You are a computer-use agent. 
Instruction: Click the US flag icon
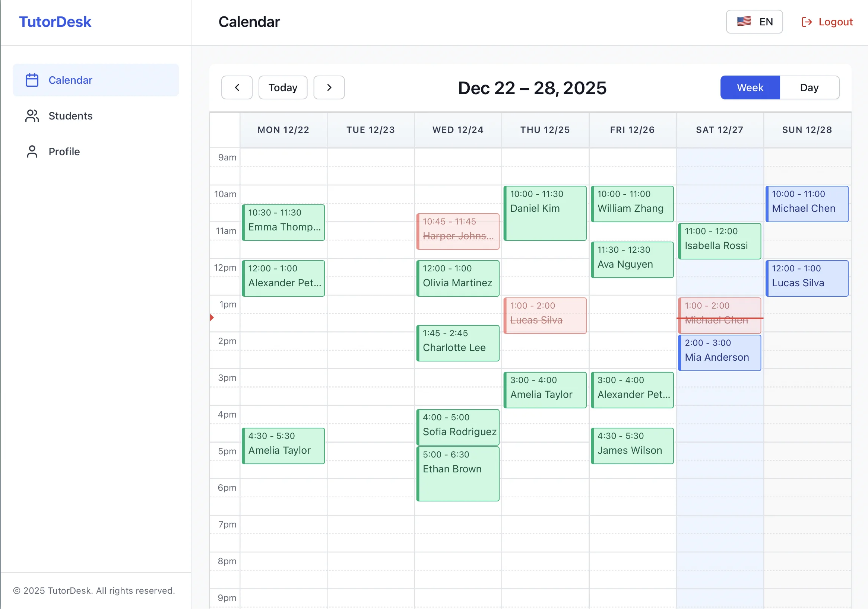pyautogui.click(x=744, y=22)
